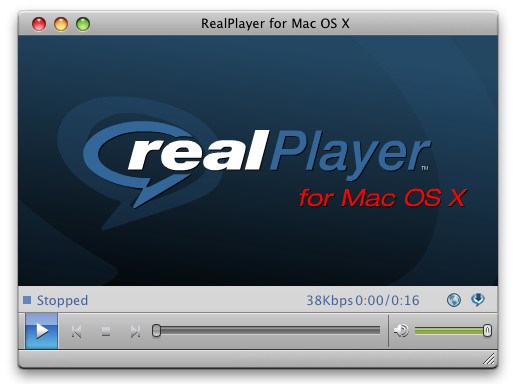Click the 0:00/0:16 time display
The height and width of the screenshot is (384, 517).
(x=387, y=300)
